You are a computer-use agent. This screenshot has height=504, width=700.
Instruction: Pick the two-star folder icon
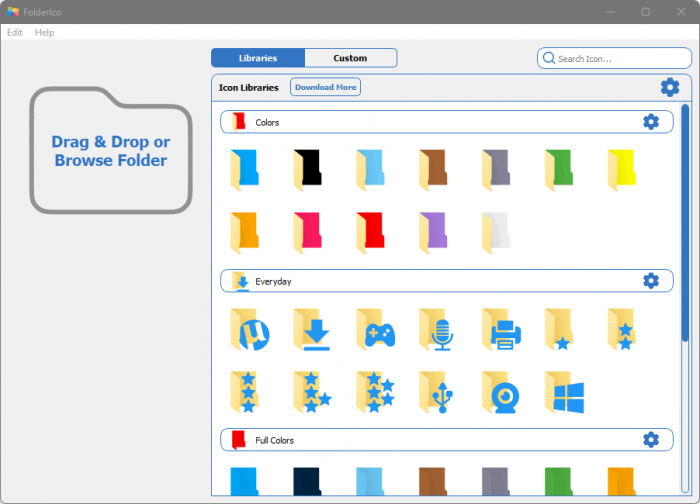click(622, 329)
